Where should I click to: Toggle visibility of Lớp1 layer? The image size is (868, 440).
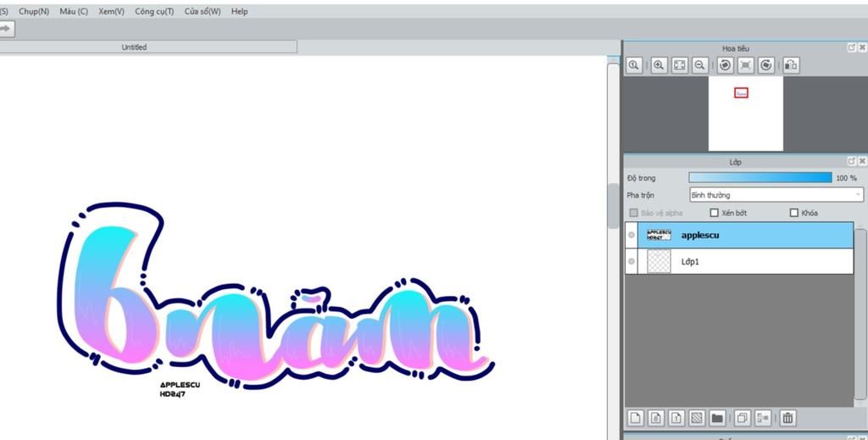[x=632, y=261]
